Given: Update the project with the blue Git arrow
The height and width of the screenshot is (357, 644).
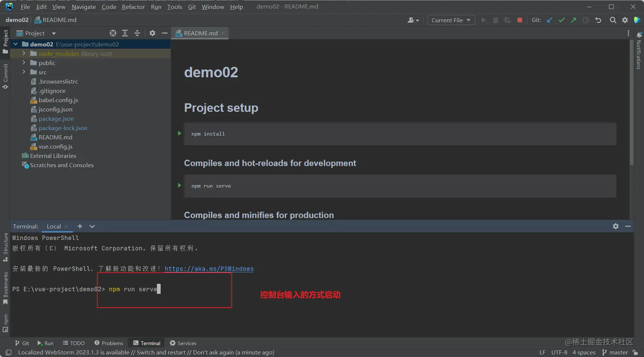Looking at the screenshot, I should [x=549, y=20].
